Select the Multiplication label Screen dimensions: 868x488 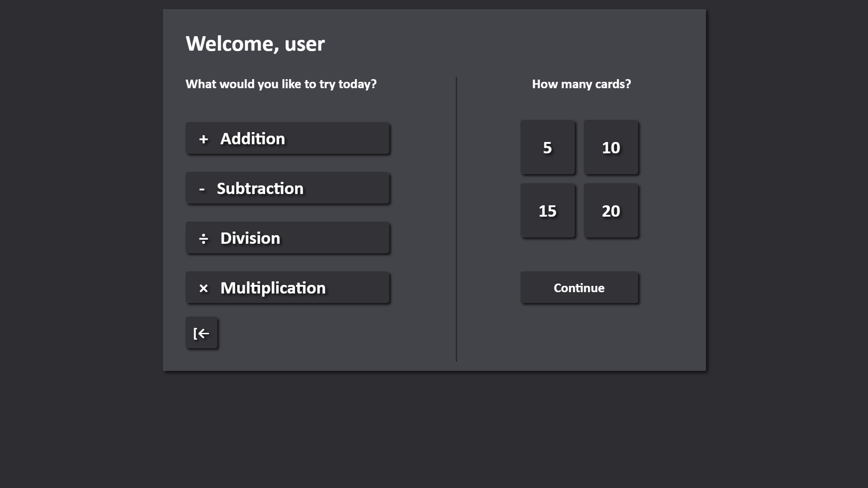pos(272,288)
